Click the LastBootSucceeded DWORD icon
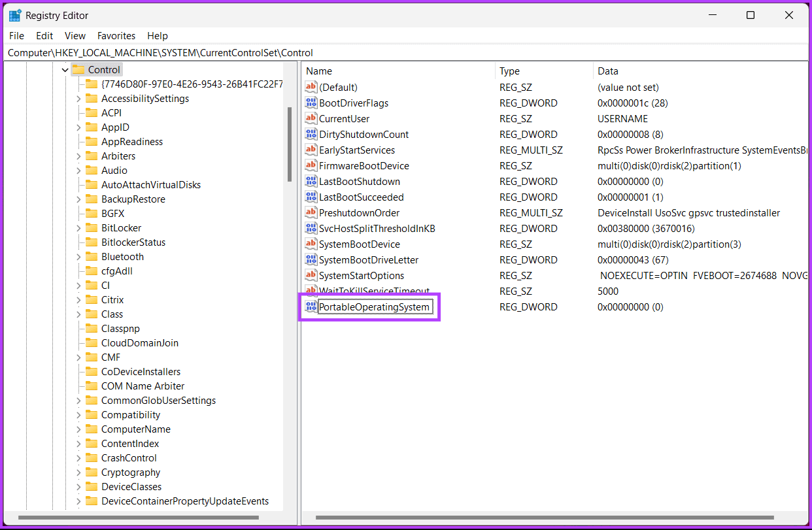812x530 pixels. click(x=311, y=197)
